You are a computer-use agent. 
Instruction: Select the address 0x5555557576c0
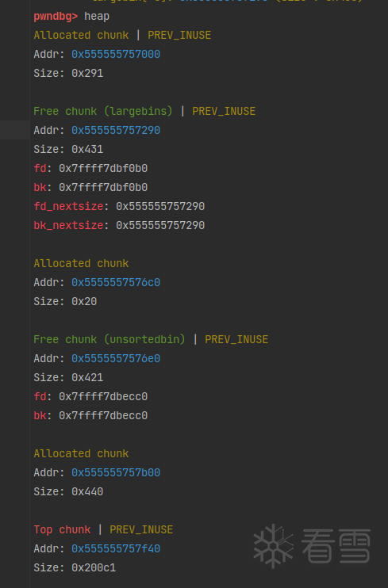pos(116,282)
